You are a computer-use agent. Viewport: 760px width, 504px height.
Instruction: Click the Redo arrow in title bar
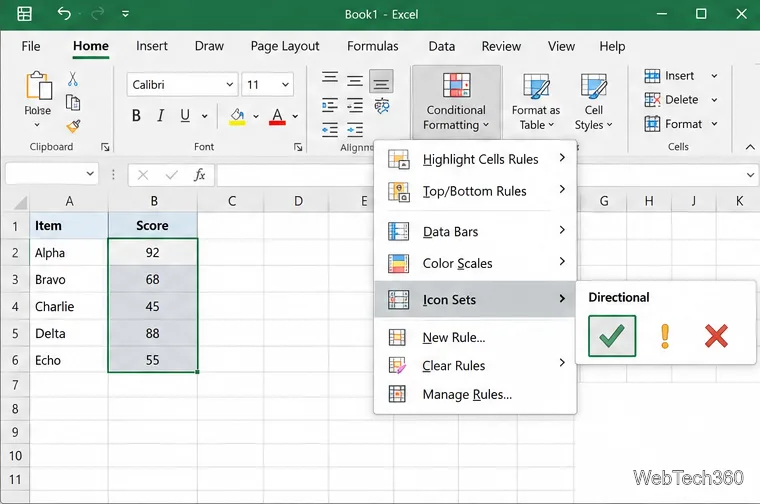coord(97,14)
